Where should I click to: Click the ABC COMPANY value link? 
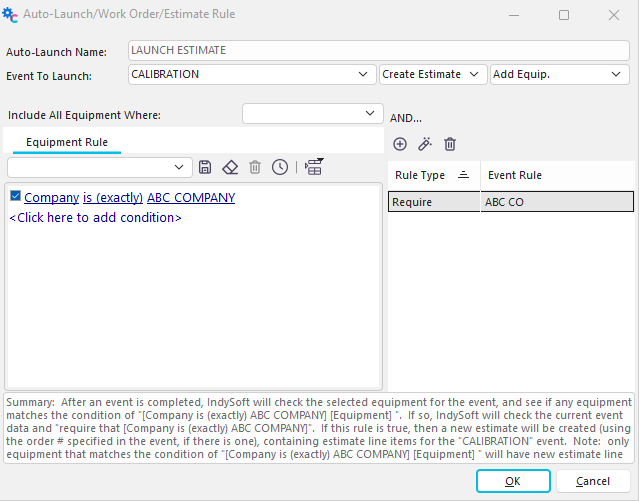tap(191, 198)
